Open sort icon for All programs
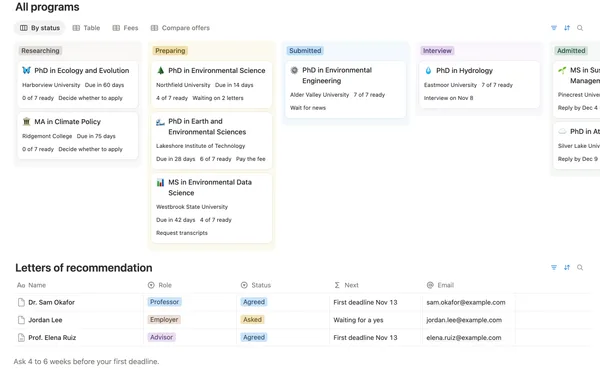 [x=567, y=28]
